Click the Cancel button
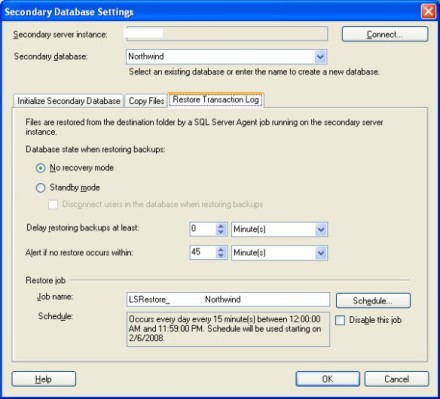The image size is (440, 399). point(396,379)
